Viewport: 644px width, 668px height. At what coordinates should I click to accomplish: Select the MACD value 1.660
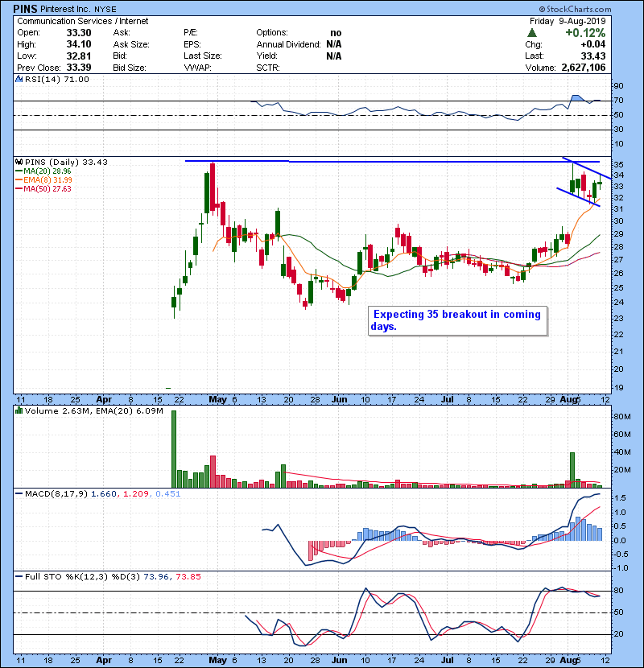pos(104,494)
